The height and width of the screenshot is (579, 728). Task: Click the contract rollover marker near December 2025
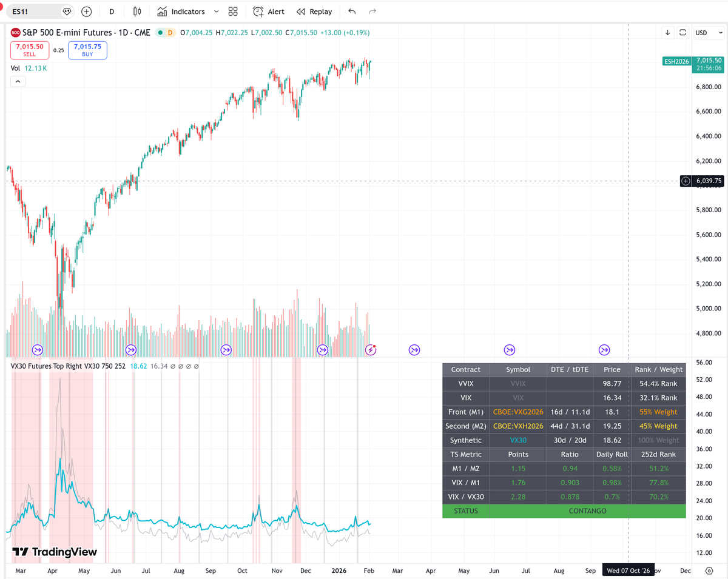323,350
